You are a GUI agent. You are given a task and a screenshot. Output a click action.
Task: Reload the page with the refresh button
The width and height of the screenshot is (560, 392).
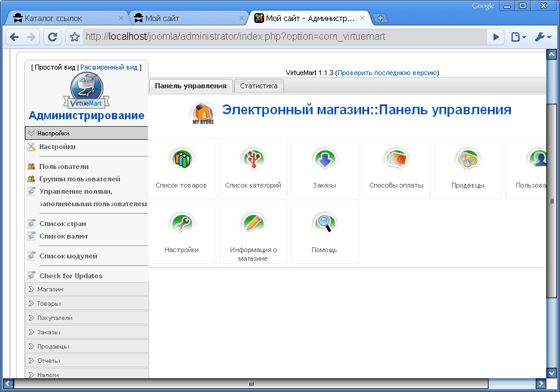click(52, 37)
